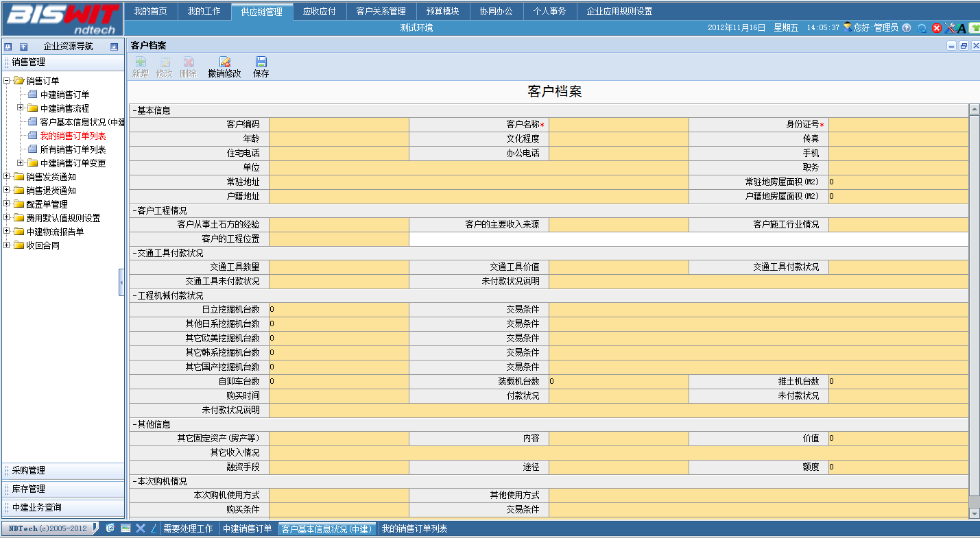Click the 日立挖掘机台数 input field

pyautogui.click(x=339, y=310)
